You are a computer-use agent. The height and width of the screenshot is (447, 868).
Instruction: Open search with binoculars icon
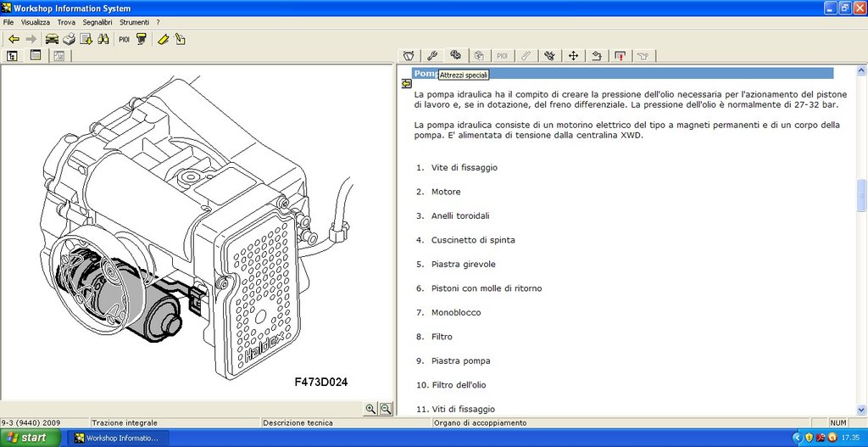(103, 39)
